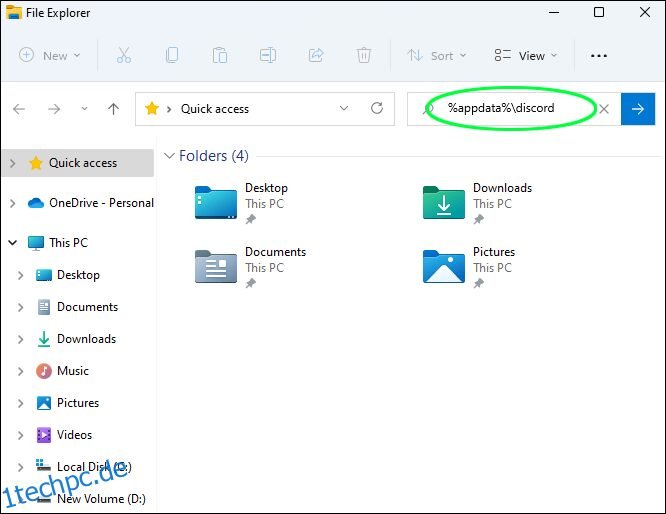Expand the Quick access tree node
Image resolution: width=666 pixels, height=514 pixels.
pos(12,163)
